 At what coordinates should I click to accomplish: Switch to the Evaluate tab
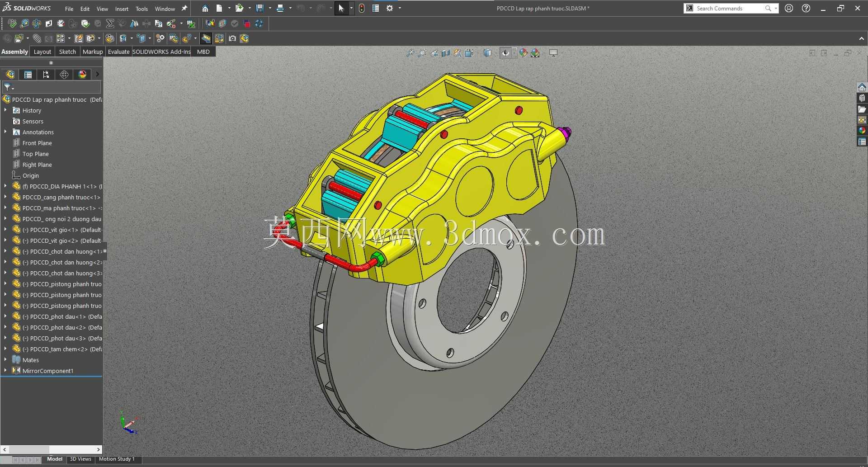click(x=118, y=52)
